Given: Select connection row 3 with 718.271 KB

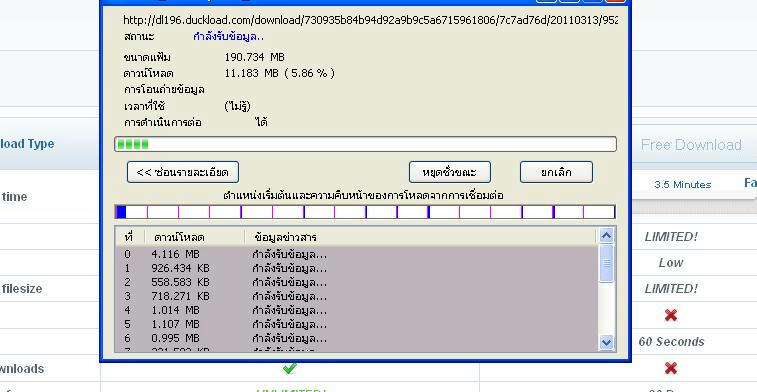Looking at the screenshot, I should pos(356,296).
